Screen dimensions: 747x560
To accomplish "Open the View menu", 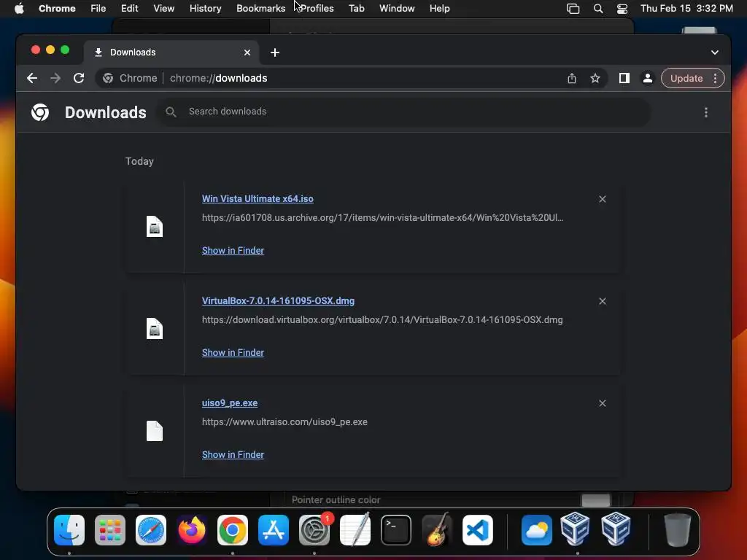I will click(164, 8).
